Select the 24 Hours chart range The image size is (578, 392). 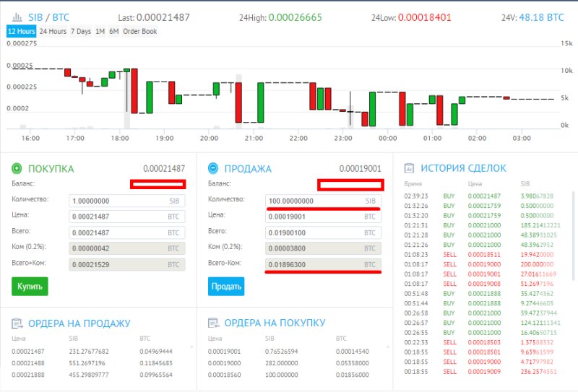pyautogui.click(x=53, y=32)
